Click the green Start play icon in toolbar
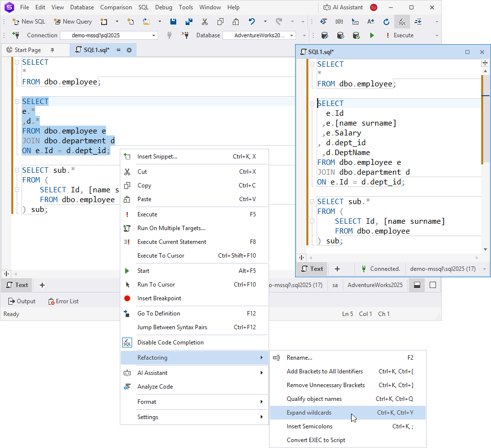 (x=372, y=35)
